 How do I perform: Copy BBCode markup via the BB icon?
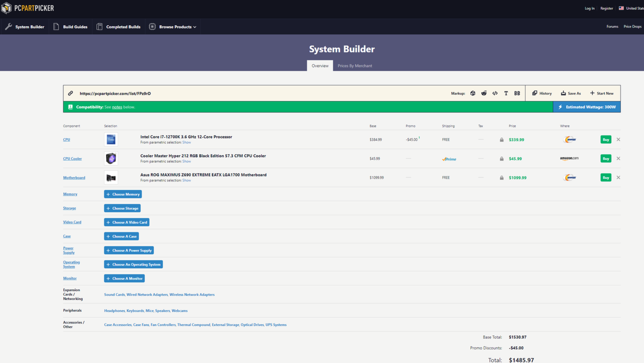pyautogui.click(x=517, y=93)
